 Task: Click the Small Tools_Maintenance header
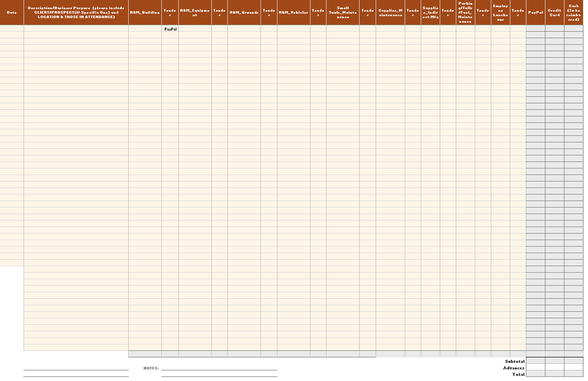343,12
